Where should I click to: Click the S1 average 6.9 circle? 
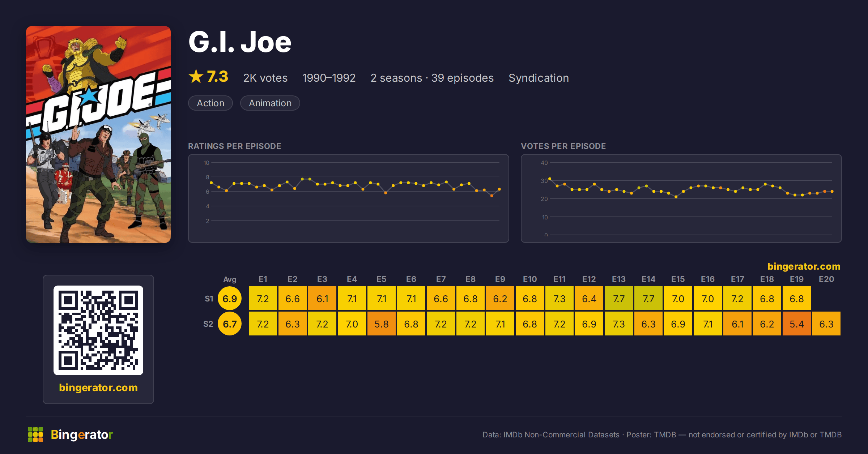[230, 299]
